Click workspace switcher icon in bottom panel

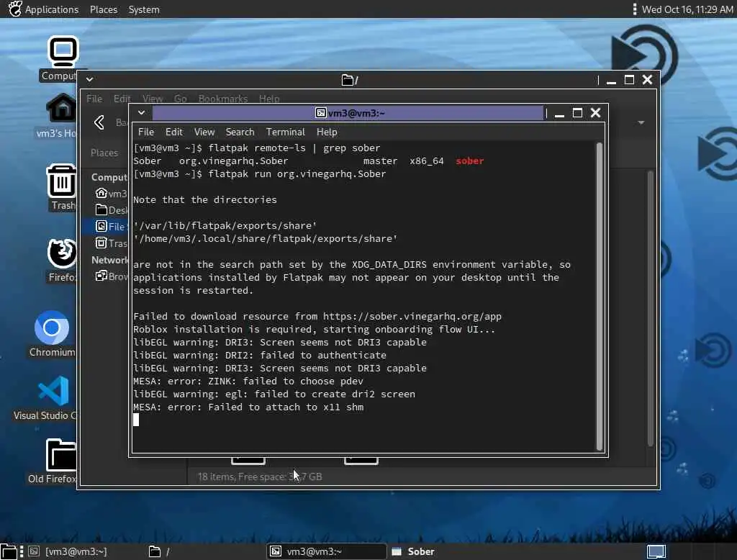click(x=656, y=551)
